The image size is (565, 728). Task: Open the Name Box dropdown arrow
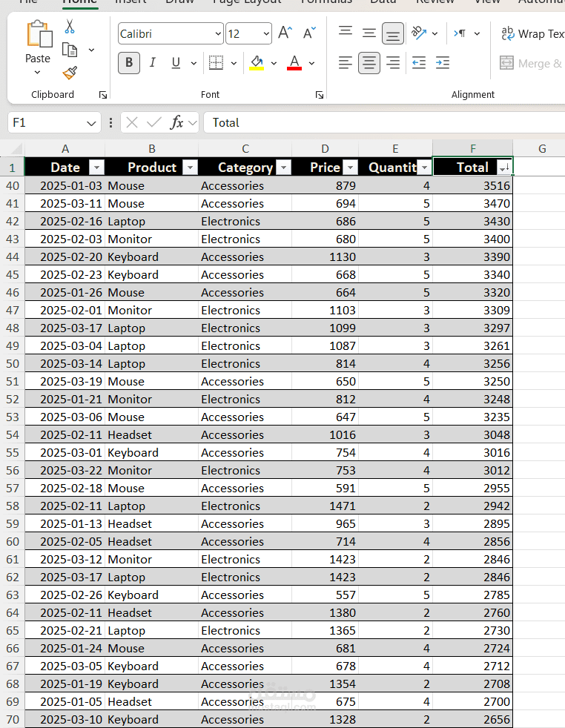(91, 123)
